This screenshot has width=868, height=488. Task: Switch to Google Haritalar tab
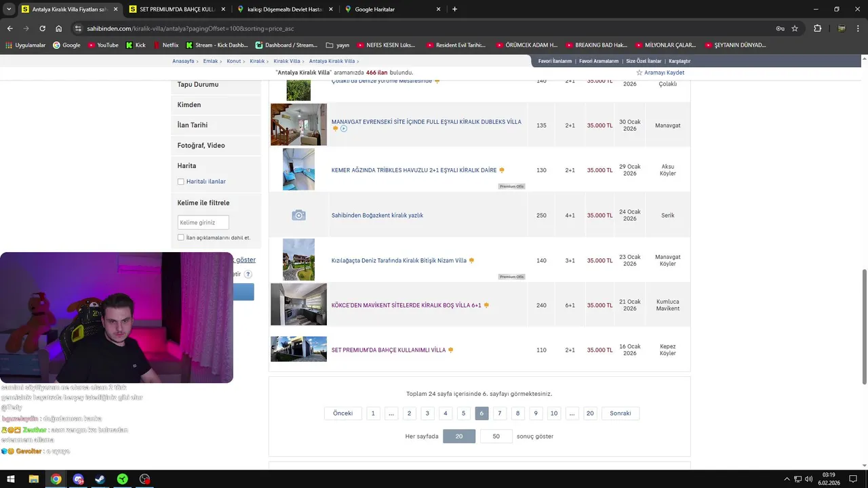(x=392, y=9)
